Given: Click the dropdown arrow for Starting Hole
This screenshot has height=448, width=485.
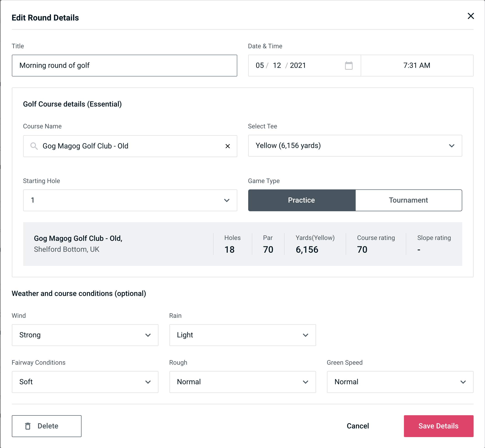Looking at the screenshot, I should (227, 201).
